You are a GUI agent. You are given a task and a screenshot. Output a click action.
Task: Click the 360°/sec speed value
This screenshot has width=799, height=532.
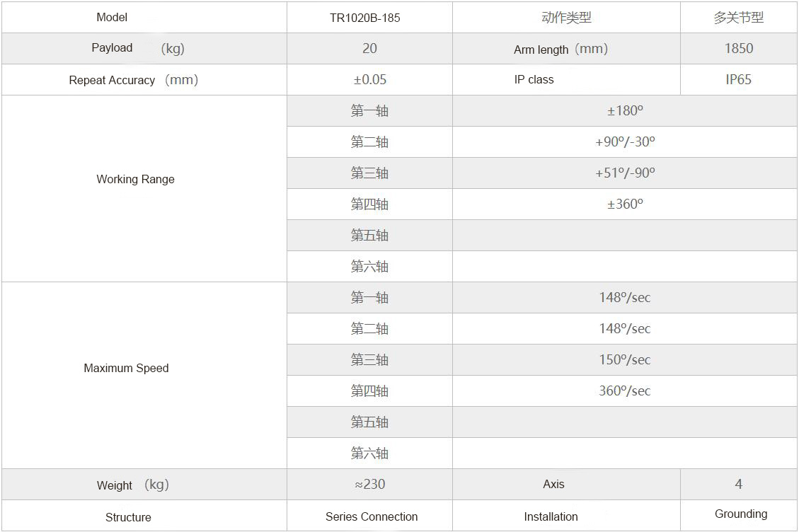(x=625, y=391)
